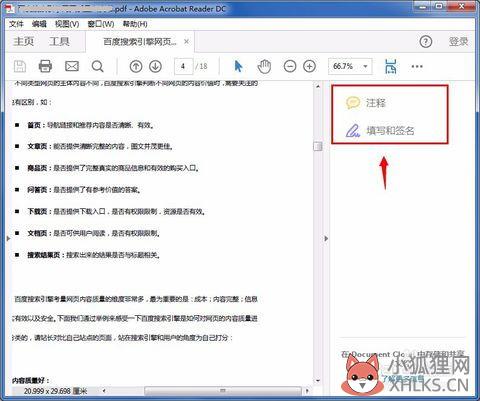Click the 首页 bullet text
This screenshot has width=480, height=401.
click(x=91, y=125)
